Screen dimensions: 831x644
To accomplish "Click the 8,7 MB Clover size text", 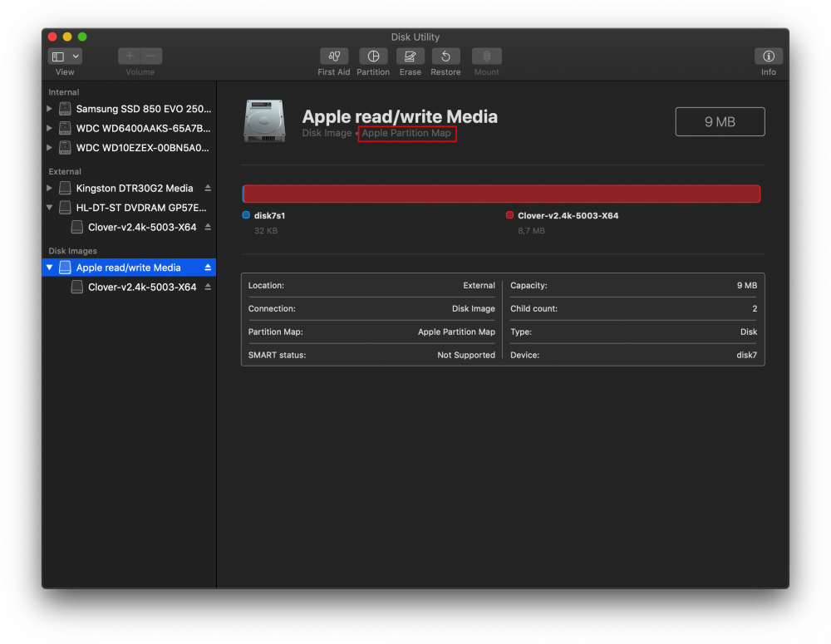I will click(531, 230).
